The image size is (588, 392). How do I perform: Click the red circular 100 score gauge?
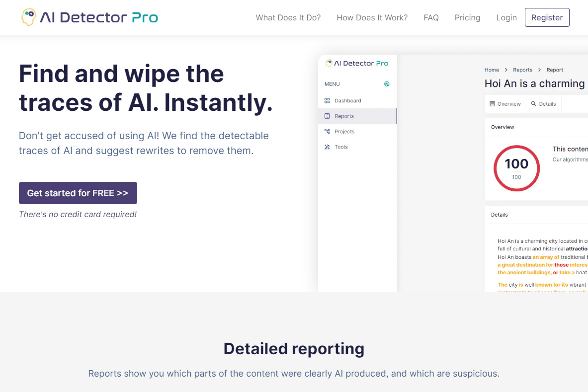pos(516,168)
